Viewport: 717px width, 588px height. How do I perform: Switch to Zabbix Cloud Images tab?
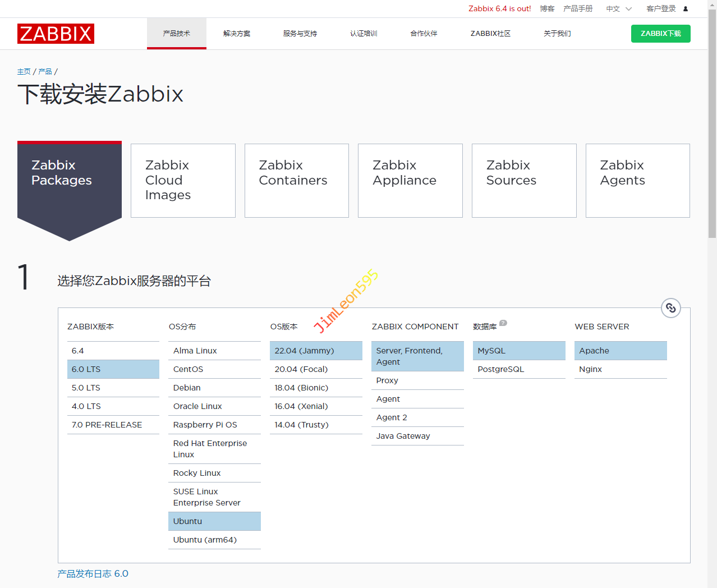coord(183,180)
